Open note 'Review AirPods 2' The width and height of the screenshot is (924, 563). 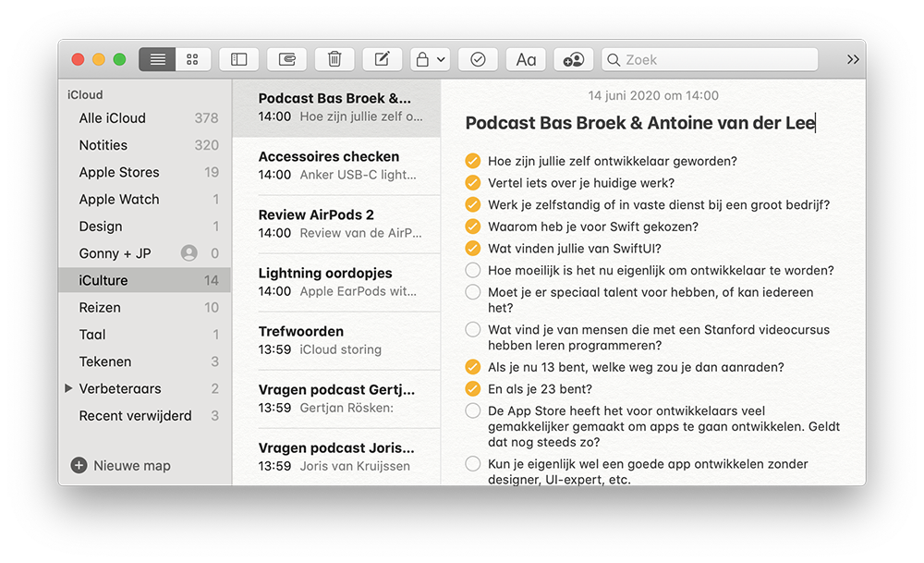click(336, 224)
